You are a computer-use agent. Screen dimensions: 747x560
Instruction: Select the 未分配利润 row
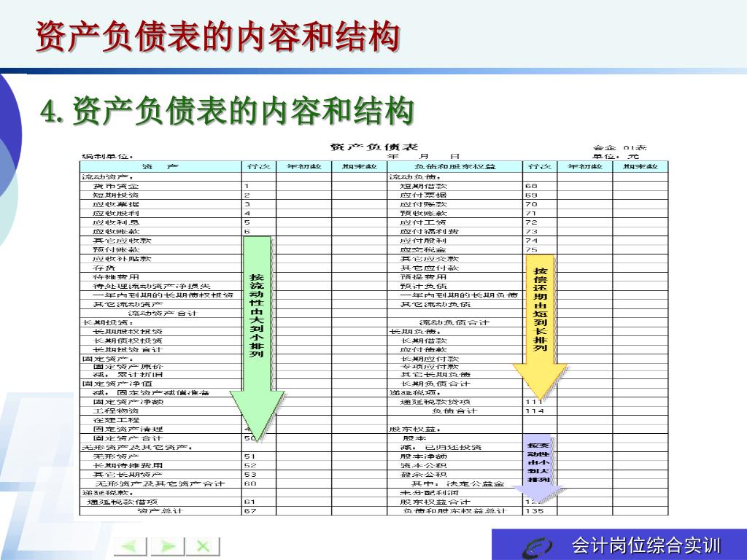click(429, 492)
